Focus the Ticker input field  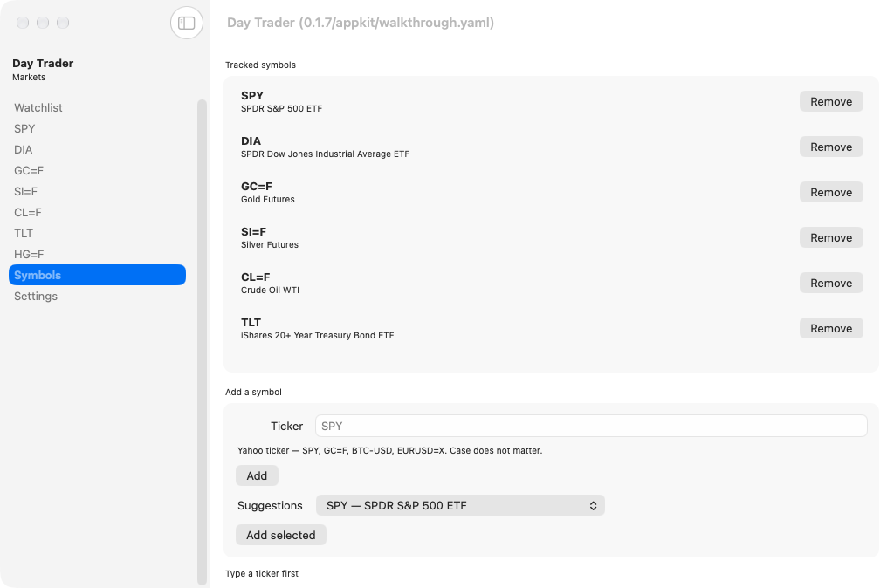pyautogui.click(x=591, y=427)
